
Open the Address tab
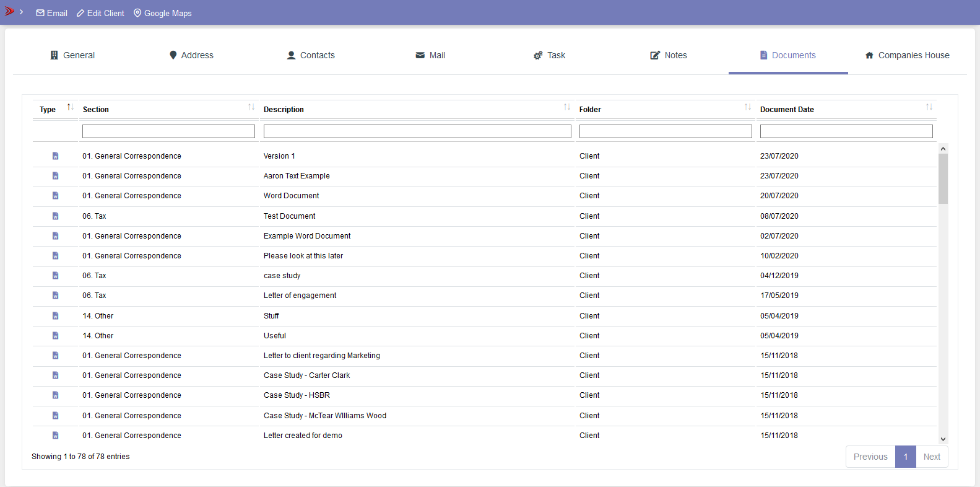click(191, 55)
